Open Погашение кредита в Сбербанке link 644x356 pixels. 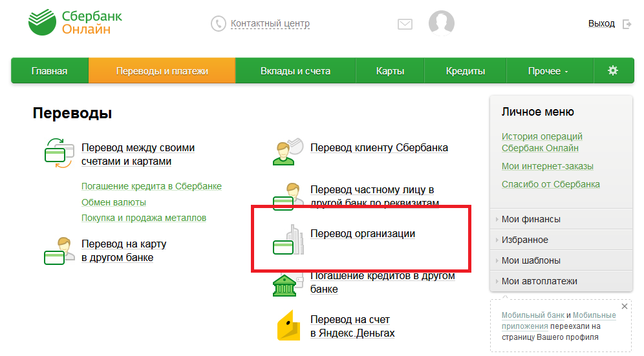(151, 187)
